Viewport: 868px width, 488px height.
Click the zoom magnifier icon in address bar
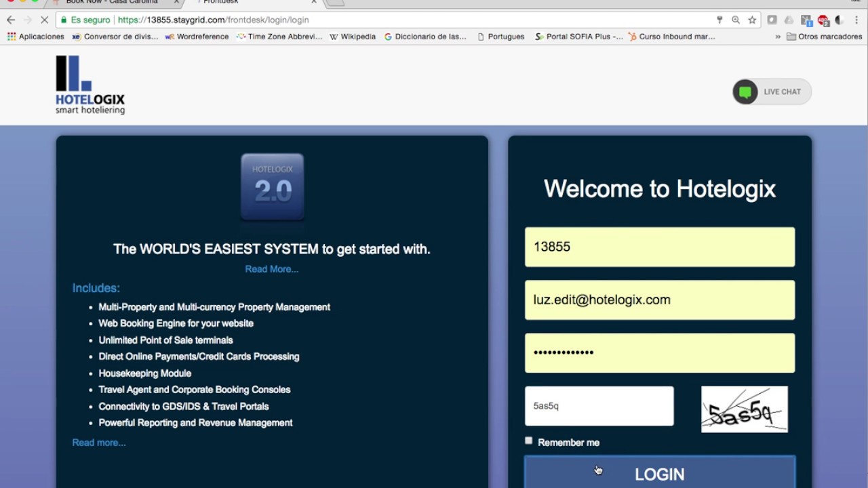736,20
